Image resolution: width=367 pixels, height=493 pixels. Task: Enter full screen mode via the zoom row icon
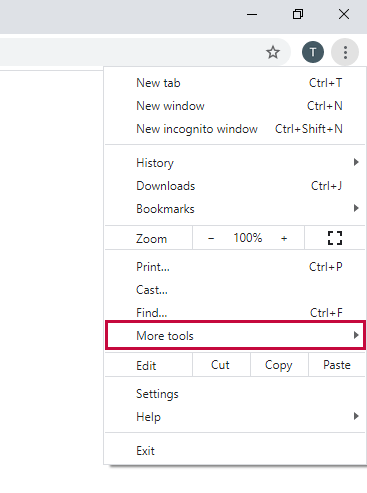click(335, 238)
